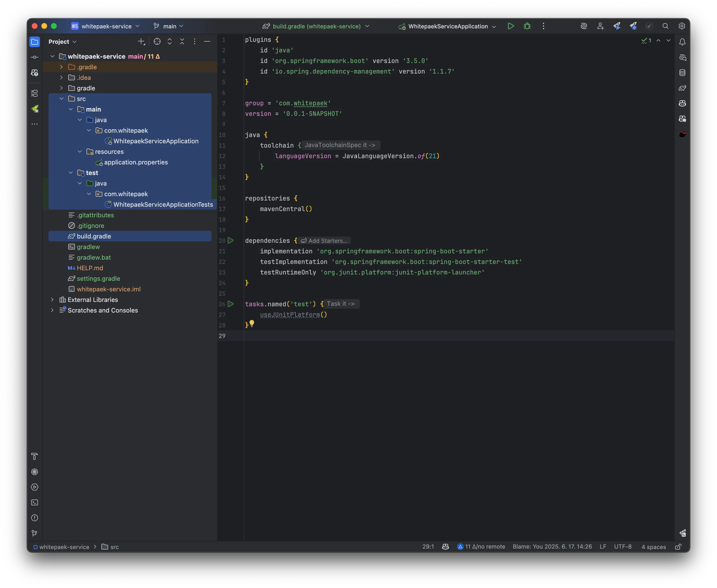The image size is (717, 588).
Task: Open 4 spaces indent settings
Action: click(x=654, y=547)
